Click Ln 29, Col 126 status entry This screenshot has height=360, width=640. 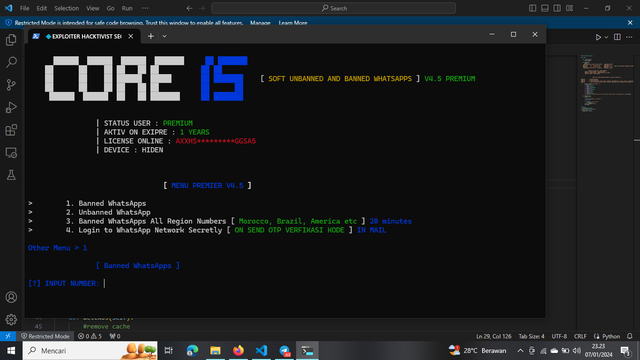point(493,336)
